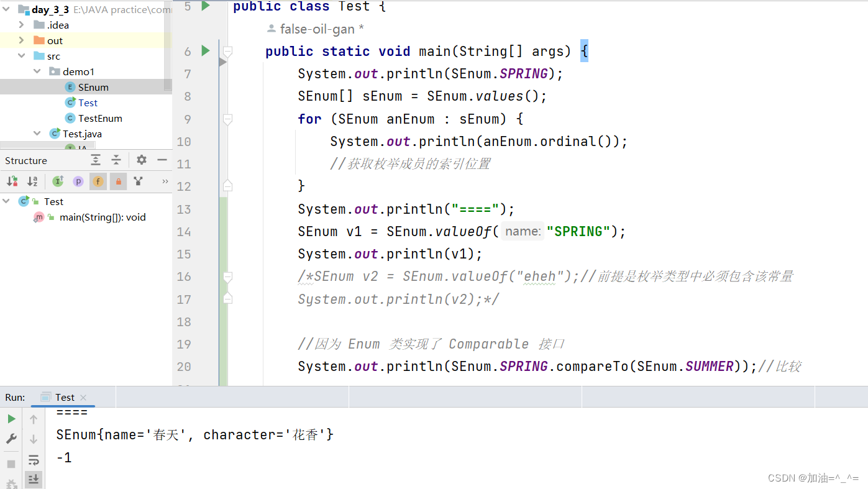Click the run gutter arrow beside main method
868x489 pixels.
pos(206,51)
